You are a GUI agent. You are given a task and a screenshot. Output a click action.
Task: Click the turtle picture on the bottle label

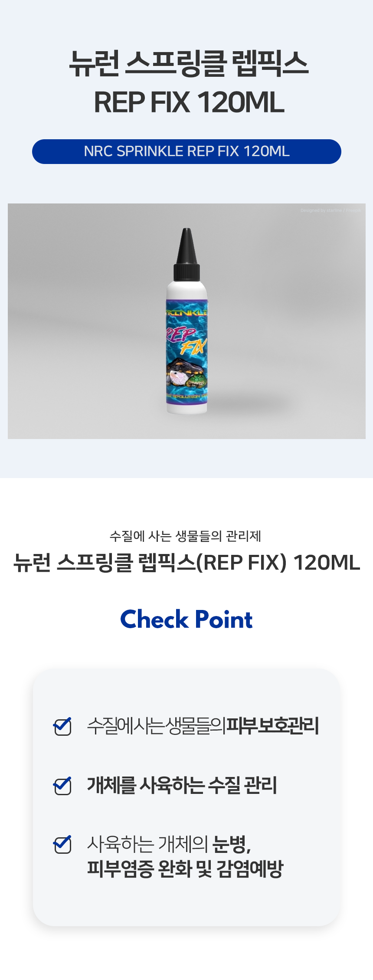(x=186, y=373)
